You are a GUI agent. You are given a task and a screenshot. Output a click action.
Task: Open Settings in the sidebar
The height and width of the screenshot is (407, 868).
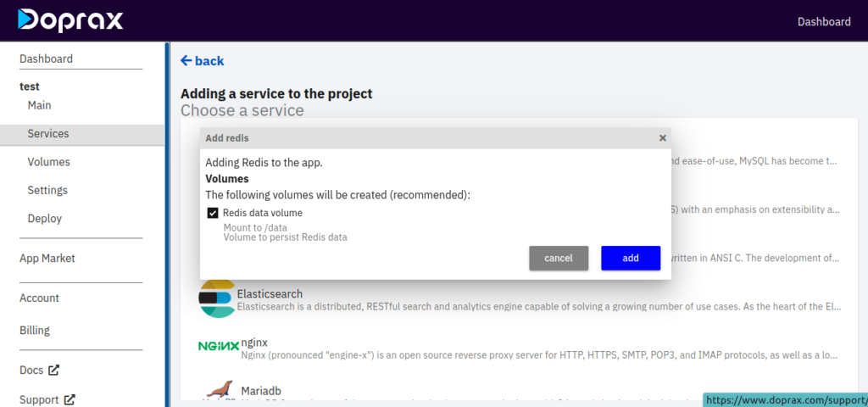[47, 191]
